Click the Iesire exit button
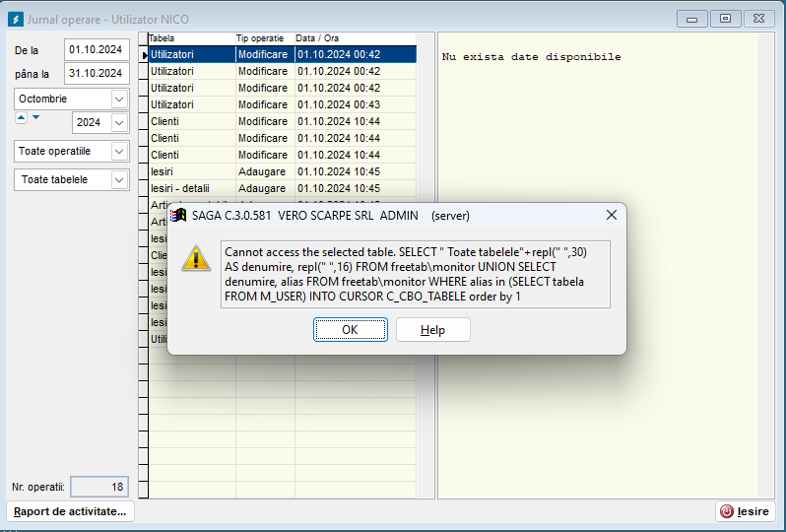The height and width of the screenshot is (532, 786). point(746,511)
